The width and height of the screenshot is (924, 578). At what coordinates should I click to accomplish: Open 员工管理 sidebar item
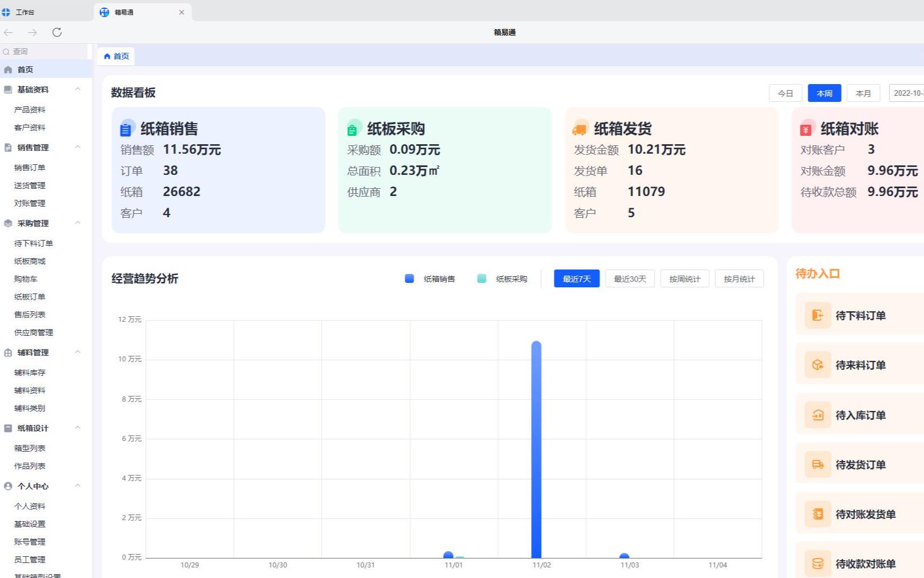pos(30,560)
